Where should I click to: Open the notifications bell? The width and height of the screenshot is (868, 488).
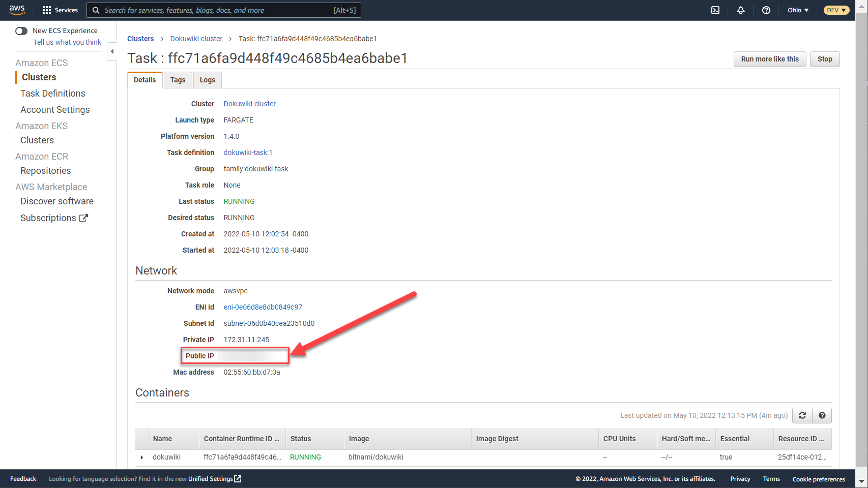click(x=741, y=10)
